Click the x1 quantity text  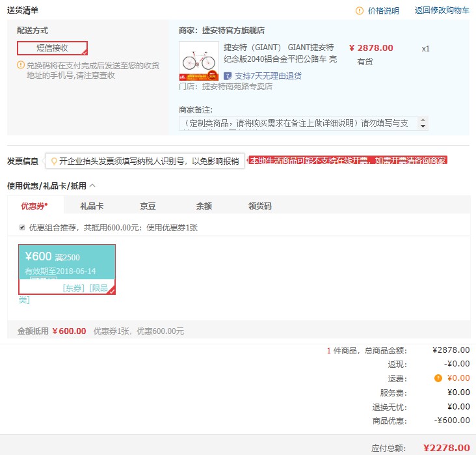pos(425,49)
